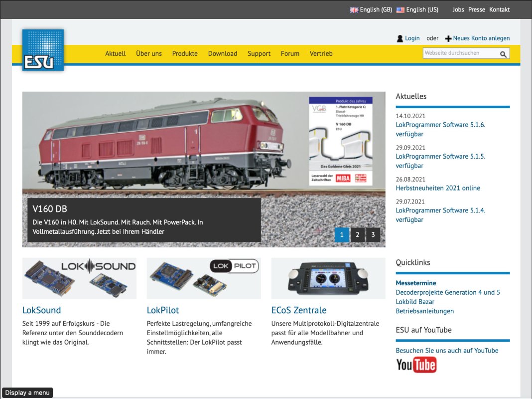This screenshot has height=399, width=532.
Task: Open the YouTube logo link
Action: (x=416, y=365)
